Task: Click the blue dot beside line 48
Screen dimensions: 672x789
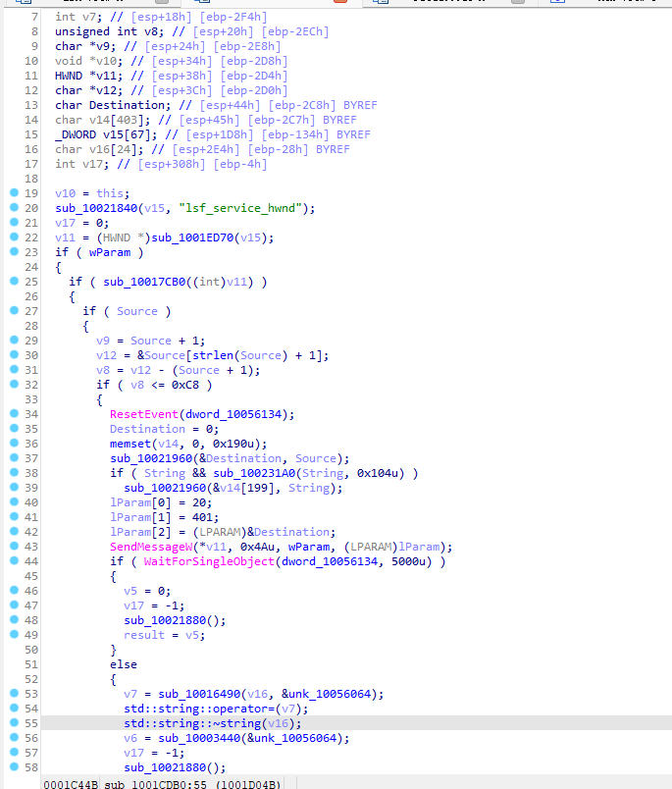Action: click(14, 619)
